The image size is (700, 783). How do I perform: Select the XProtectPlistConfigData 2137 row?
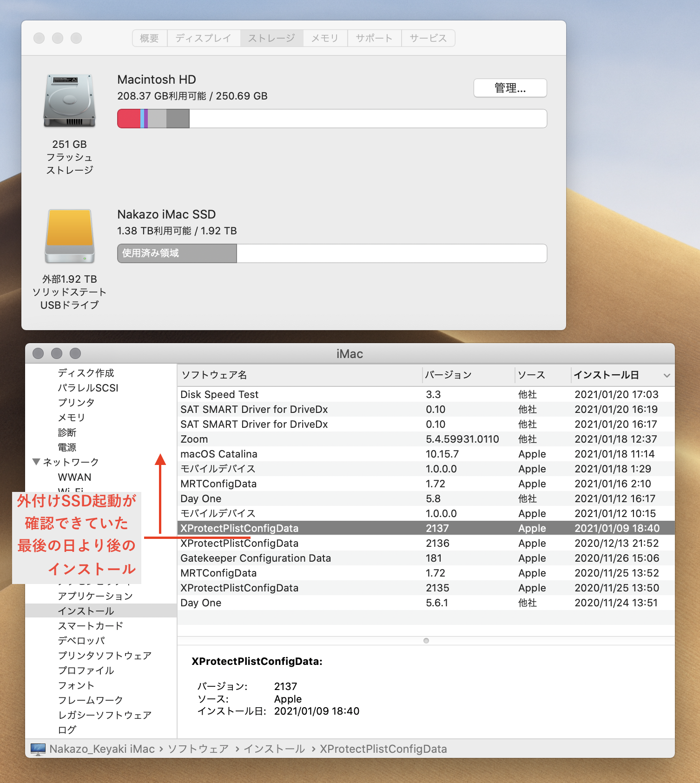(426, 528)
